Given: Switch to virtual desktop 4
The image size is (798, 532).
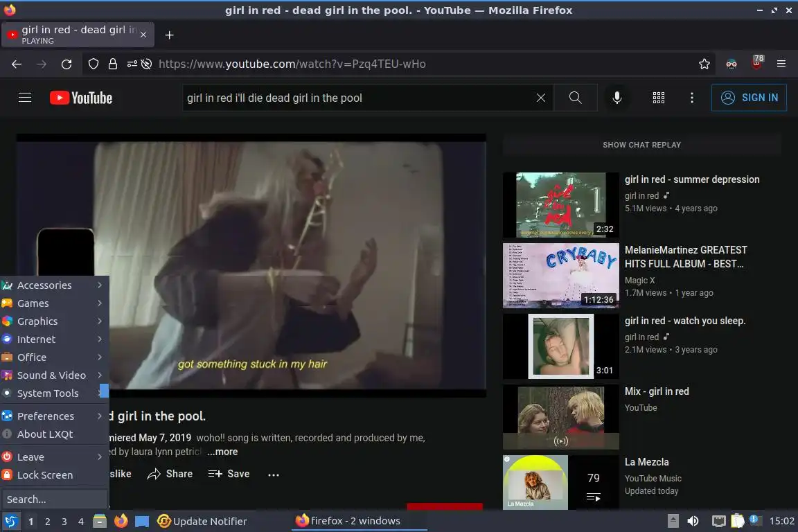Looking at the screenshot, I should pyautogui.click(x=81, y=522).
